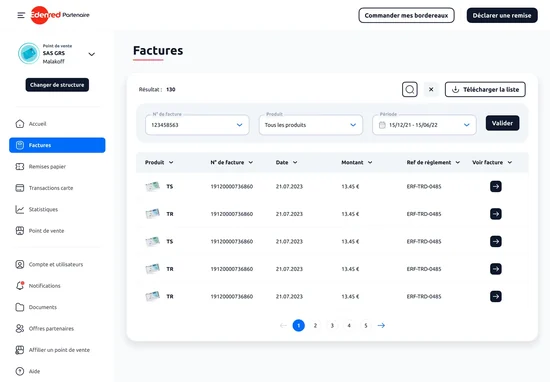The width and height of the screenshot is (550, 382).
Task: Click the first row product card thumbnail
Action: tap(153, 186)
